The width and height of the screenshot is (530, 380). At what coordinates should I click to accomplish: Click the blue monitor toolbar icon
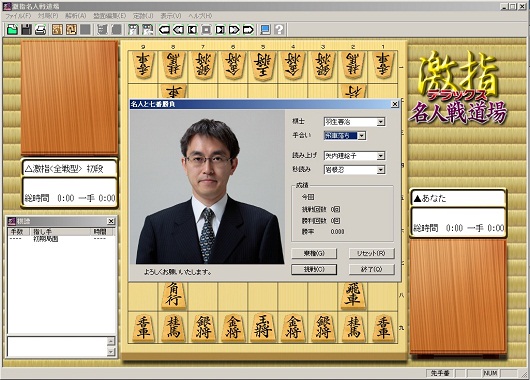[265, 30]
